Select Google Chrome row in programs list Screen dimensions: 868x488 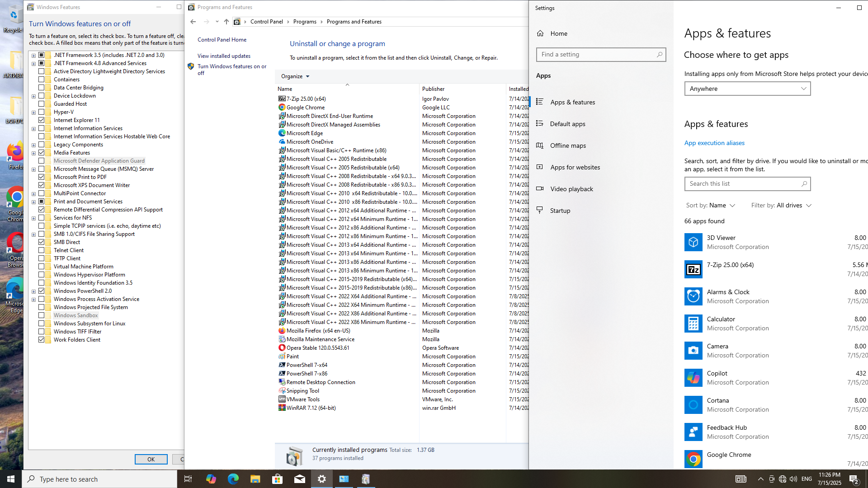coord(402,108)
